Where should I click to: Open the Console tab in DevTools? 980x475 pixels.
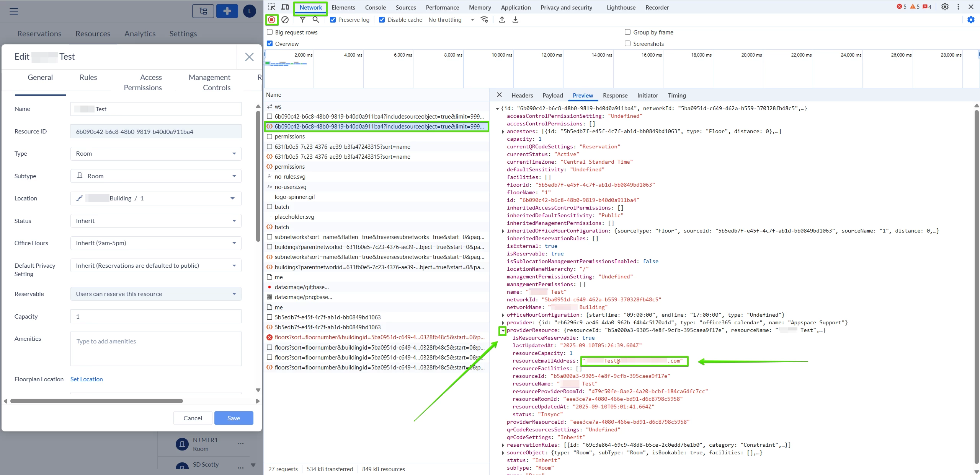[x=375, y=7]
